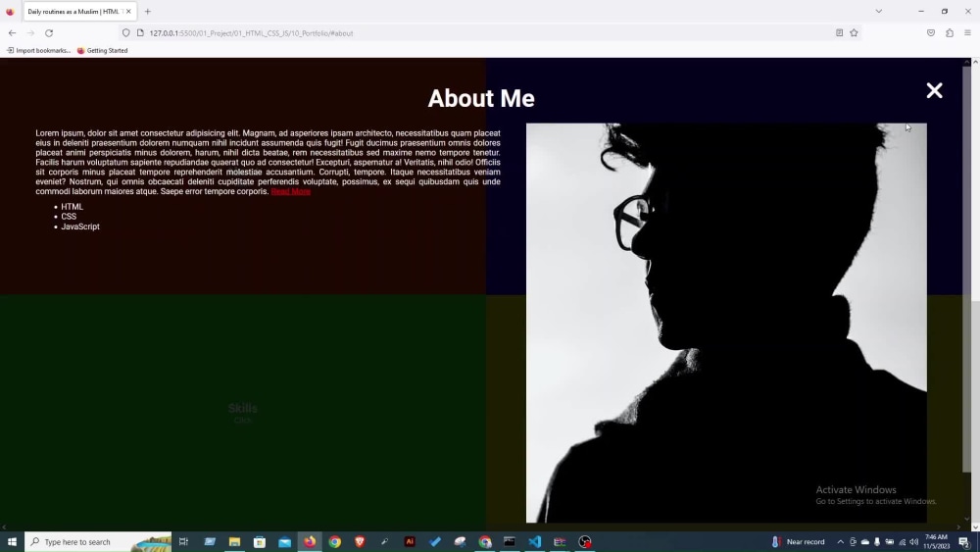
Task: Open the terminal window from the taskbar
Action: click(x=510, y=541)
